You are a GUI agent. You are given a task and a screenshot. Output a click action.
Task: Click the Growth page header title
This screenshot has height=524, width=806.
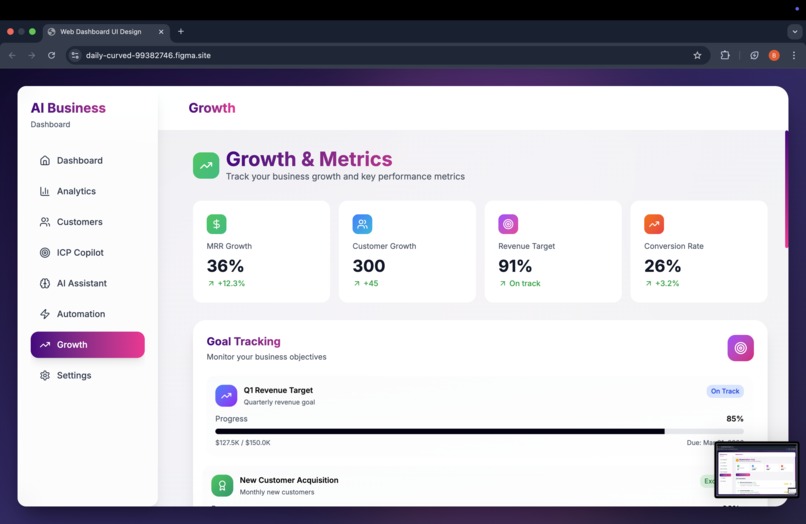[212, 108]
